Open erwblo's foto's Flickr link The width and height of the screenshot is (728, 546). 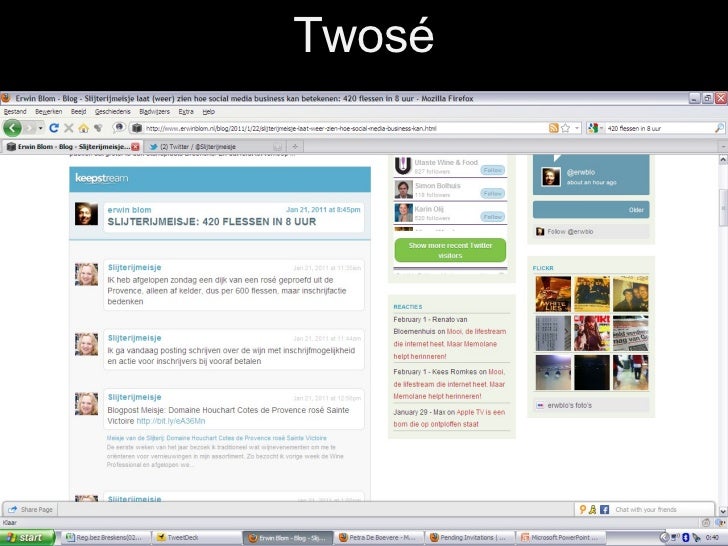[x=569, y=405]
